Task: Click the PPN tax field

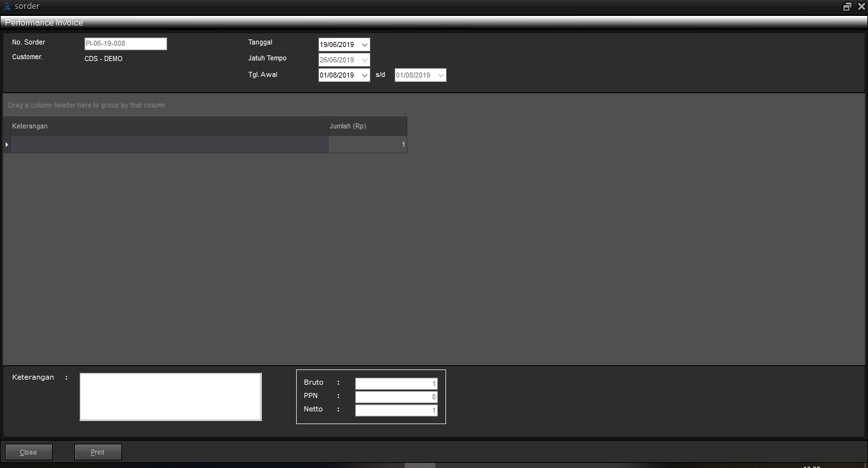Action: coord(396,397)
